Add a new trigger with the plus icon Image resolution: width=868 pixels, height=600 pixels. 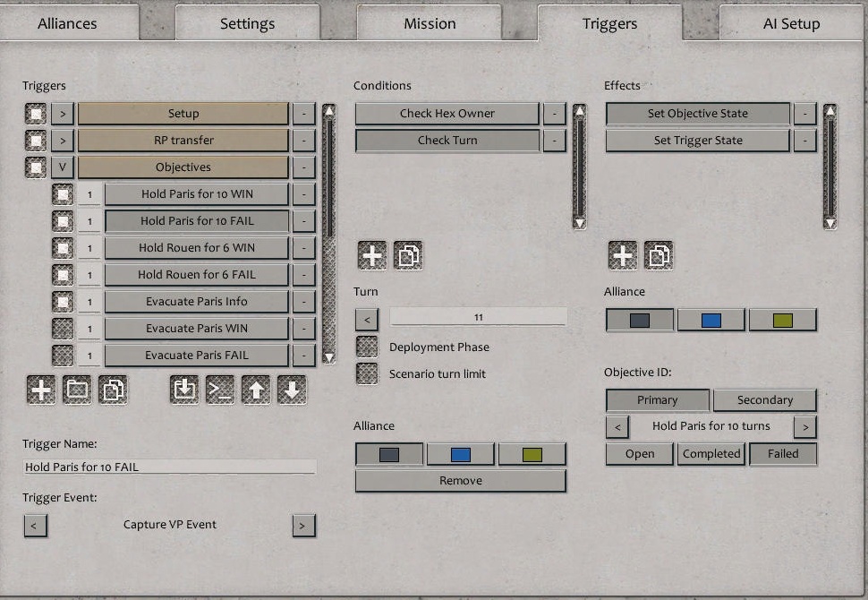click(39, 390)
